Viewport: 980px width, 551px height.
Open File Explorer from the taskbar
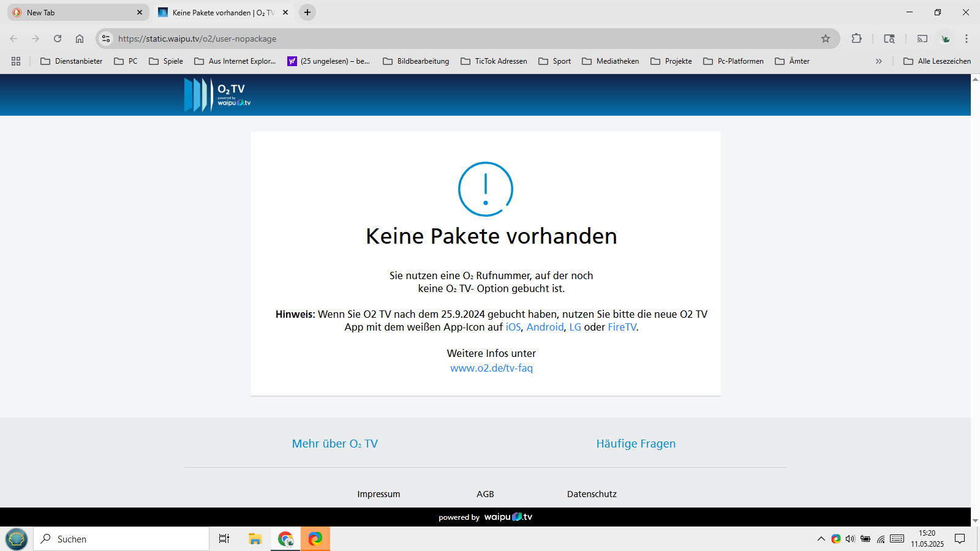click(255, 539)
